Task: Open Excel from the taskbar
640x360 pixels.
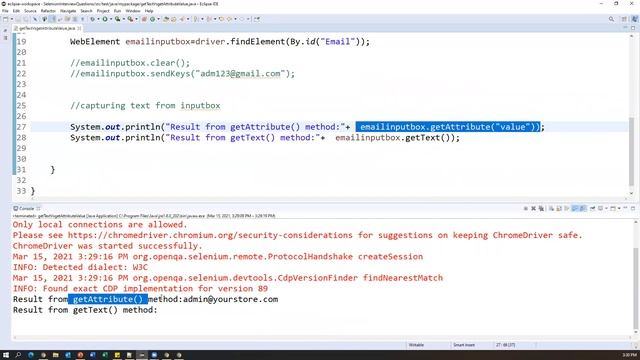Action: 105,355
